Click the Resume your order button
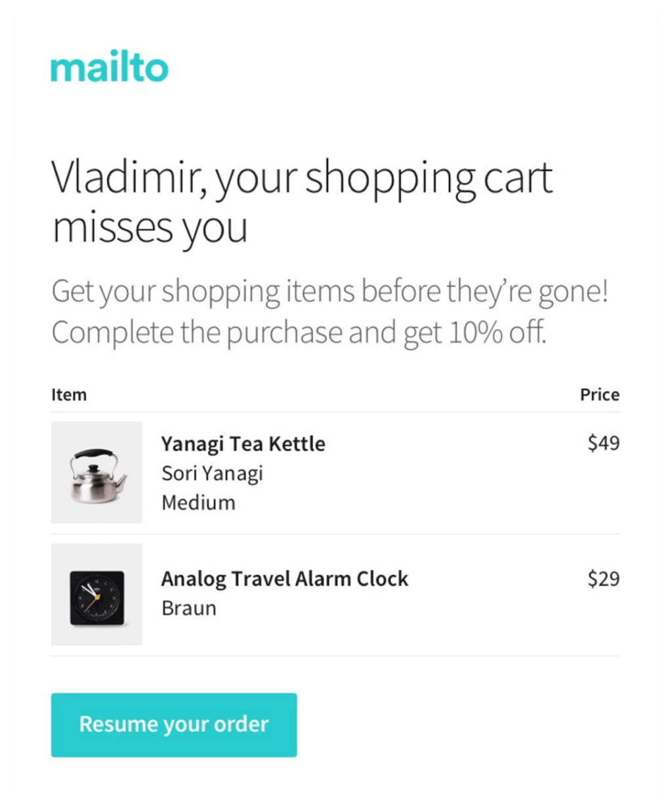This screenshot has width=672, height=810. pyautogui.click(x=173, y=724)
